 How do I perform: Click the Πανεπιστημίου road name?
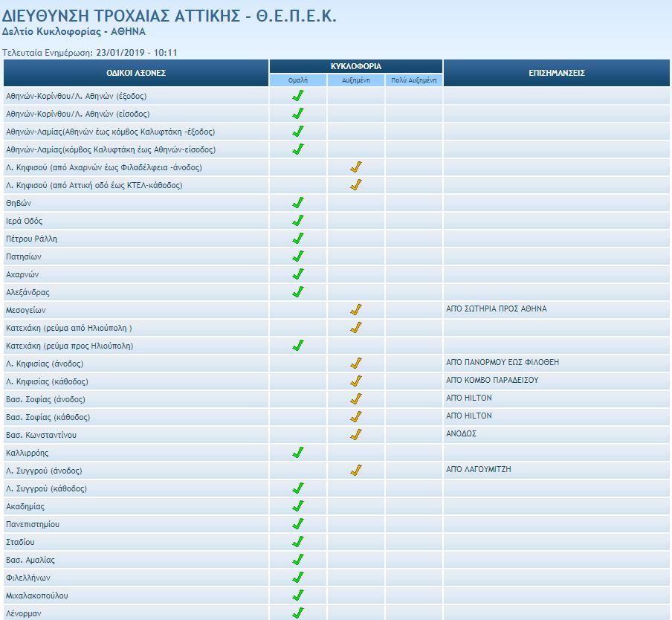tap(33, 524)
